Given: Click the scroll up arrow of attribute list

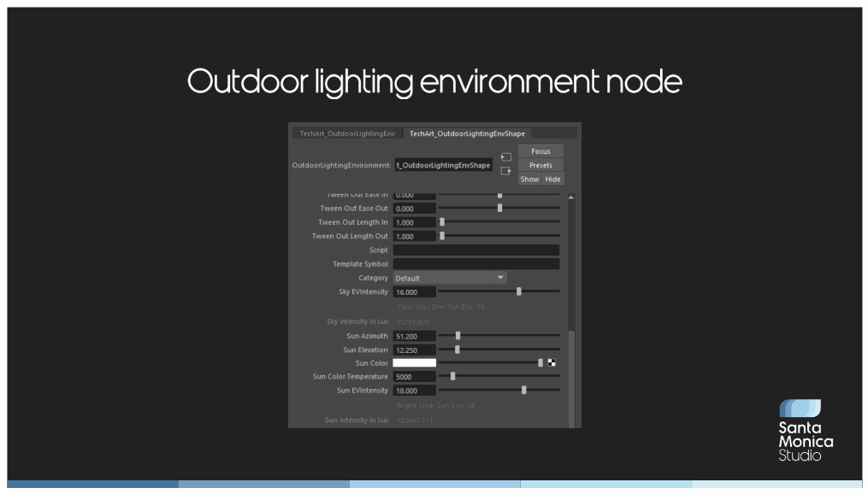Looking at the screenshot, I should point(570,197).
